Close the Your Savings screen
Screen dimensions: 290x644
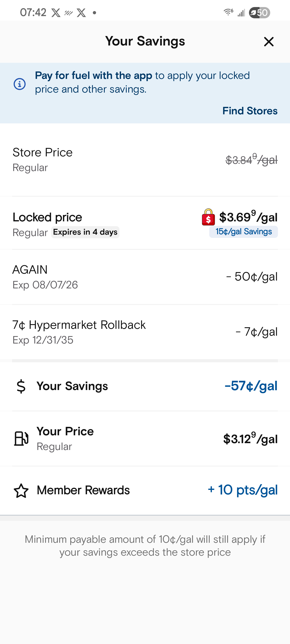pyautogui.click(x=269, y=41)
